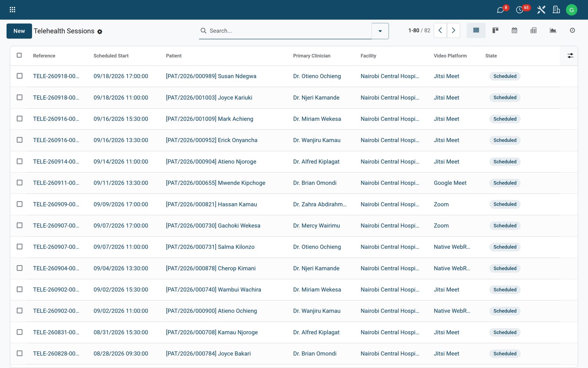
Task: Click the New button
Action: pyautogui.click(x=19, y=31)
